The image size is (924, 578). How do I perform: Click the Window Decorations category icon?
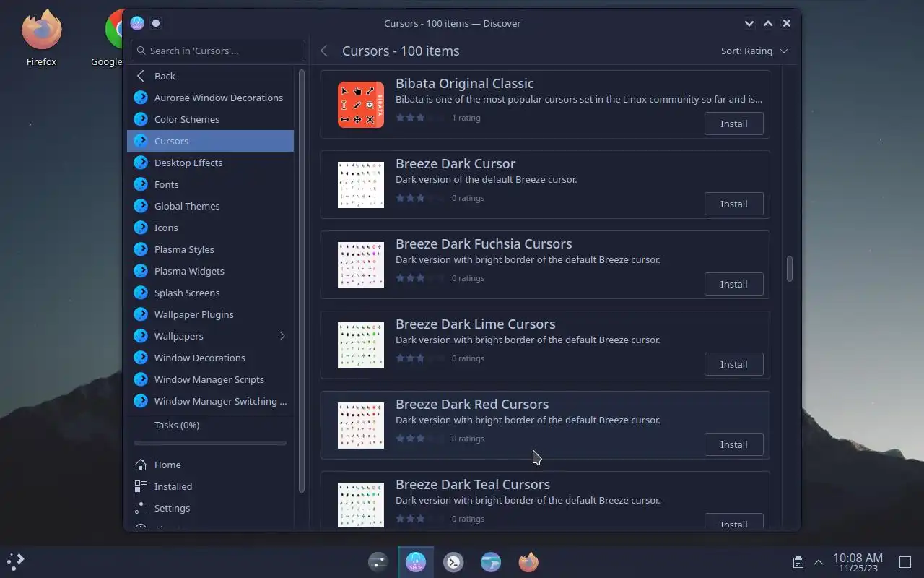[141, 358]
